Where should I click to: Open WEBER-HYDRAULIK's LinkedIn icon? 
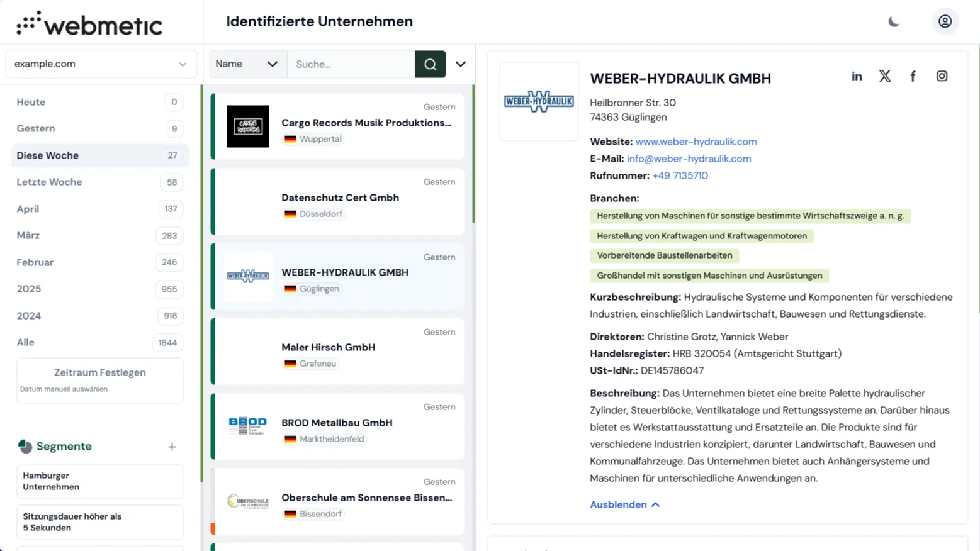[x=857, y=76]
